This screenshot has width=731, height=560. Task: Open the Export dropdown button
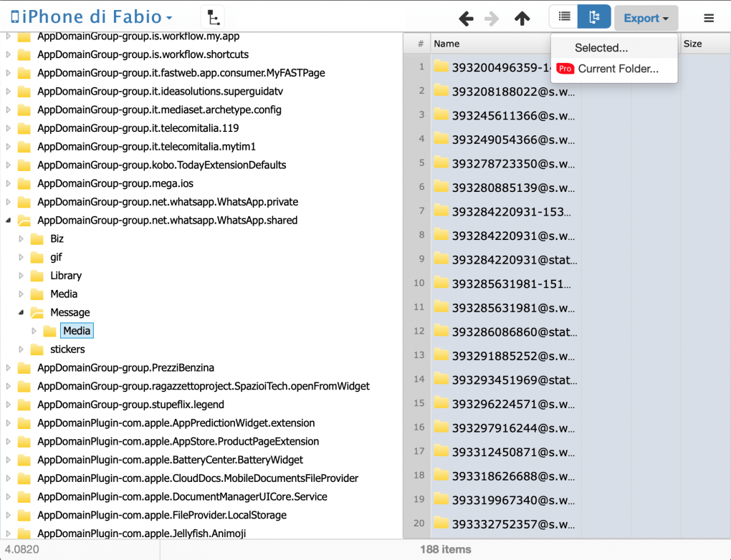coord(646,18)
